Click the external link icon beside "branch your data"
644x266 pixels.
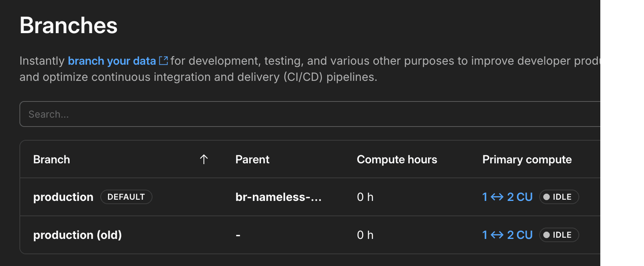163,60
